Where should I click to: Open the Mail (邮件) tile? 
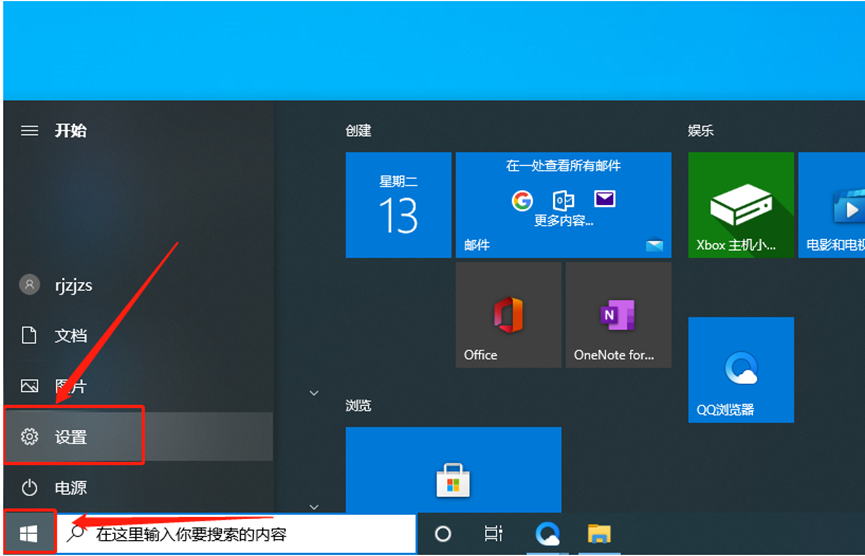pyautogui.click(x=563, y=205)
